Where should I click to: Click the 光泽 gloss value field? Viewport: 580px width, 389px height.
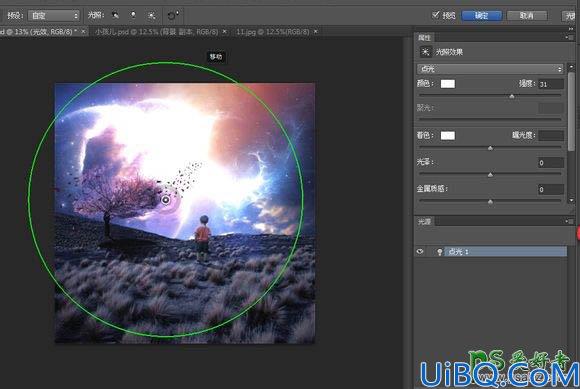551,163
